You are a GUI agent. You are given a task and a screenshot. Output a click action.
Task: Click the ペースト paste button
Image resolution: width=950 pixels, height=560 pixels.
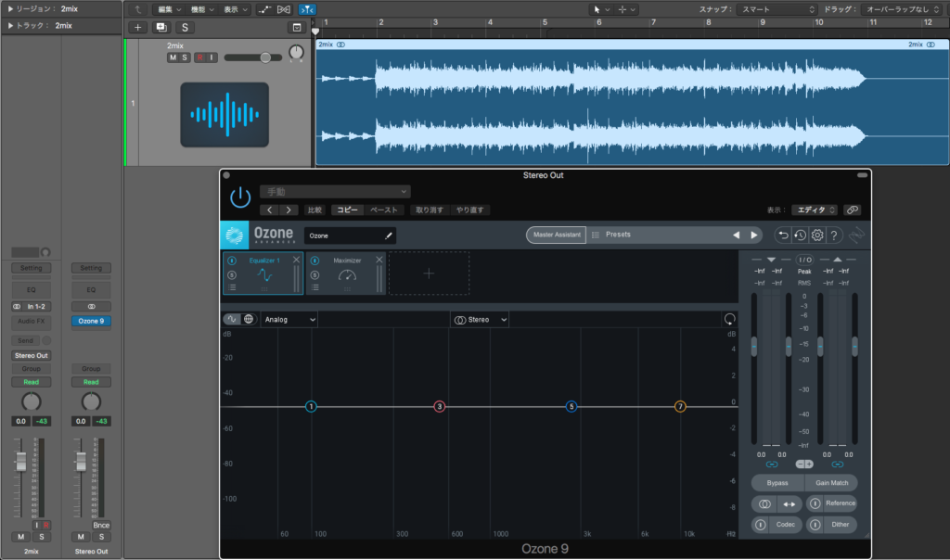(x=383, y=210)
